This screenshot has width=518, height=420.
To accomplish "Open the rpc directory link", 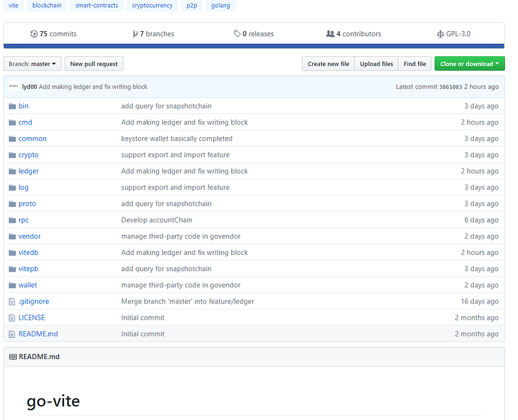I will (x=23, y=220).
